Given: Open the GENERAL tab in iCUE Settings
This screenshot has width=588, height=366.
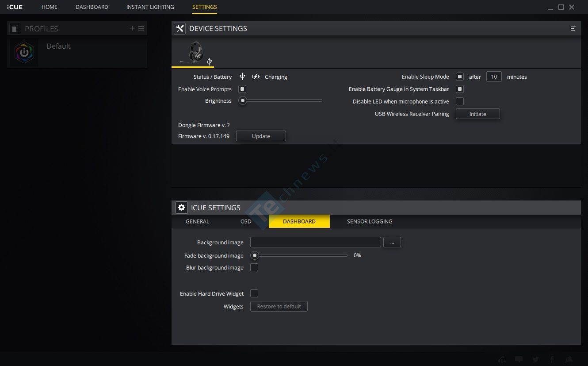Looking at the screenshot, I should pyautogui.click(x=198, y=221).
